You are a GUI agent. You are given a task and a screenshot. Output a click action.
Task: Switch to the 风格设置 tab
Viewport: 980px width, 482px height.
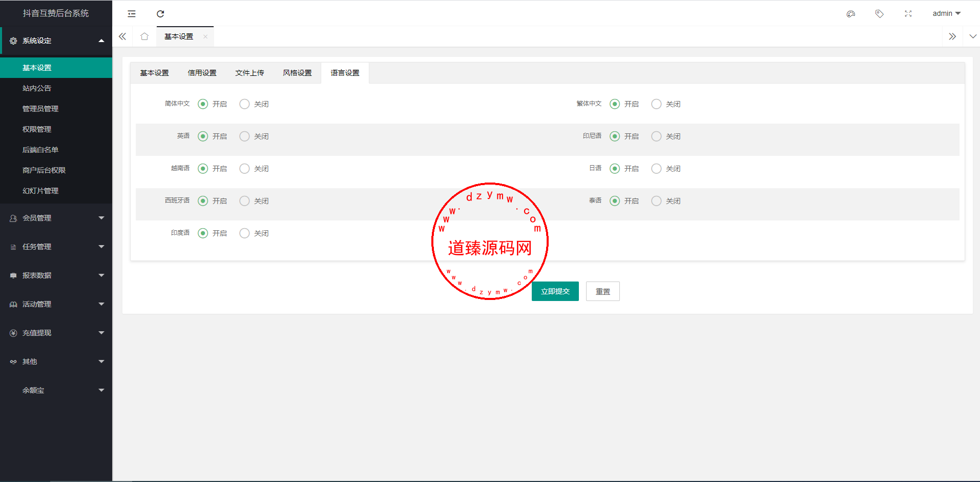click(297, 73)
